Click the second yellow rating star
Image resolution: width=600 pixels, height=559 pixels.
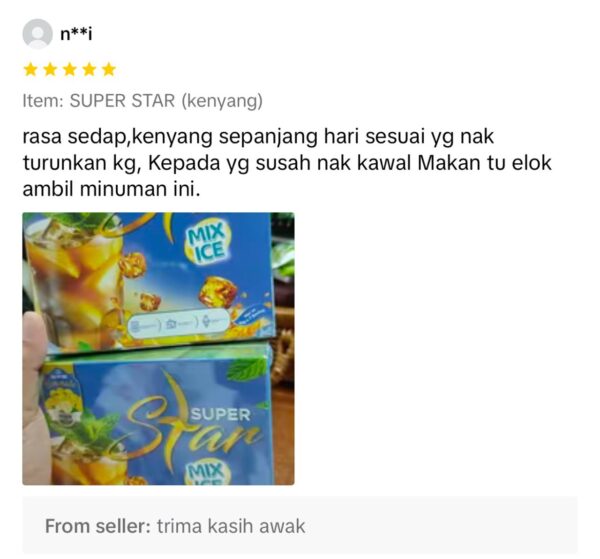pos(50,70)
